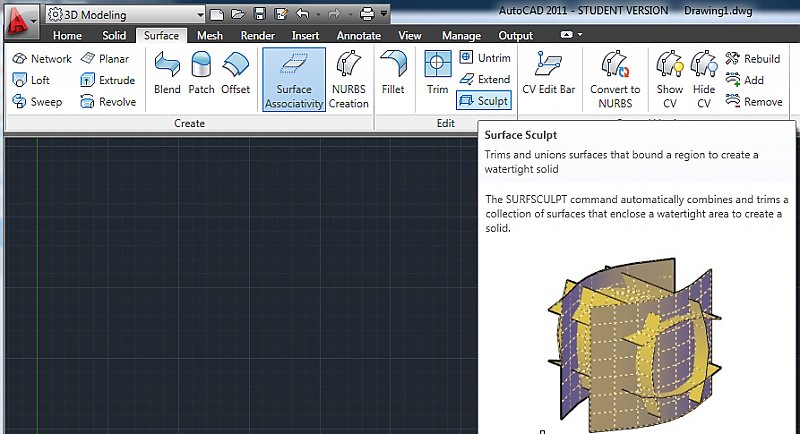Switch to the Solid ribbon tab
The image size is (800, 434).
pos(114,36)
